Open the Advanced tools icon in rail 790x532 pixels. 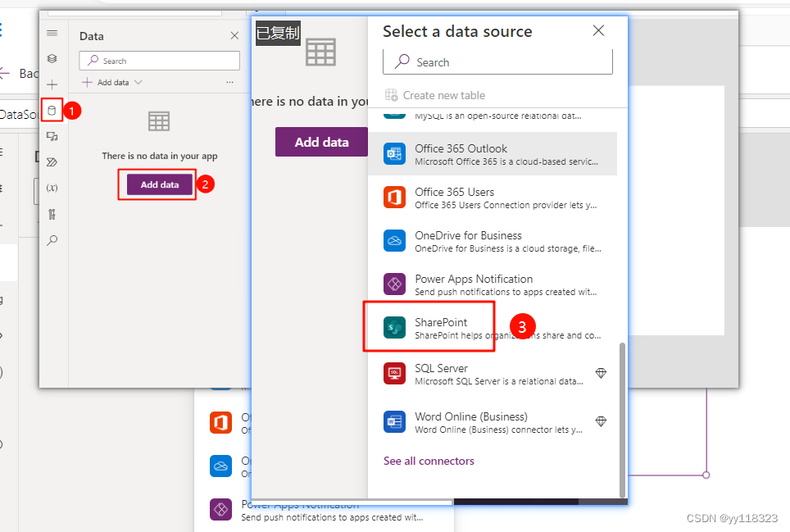[x=52, y=214]
